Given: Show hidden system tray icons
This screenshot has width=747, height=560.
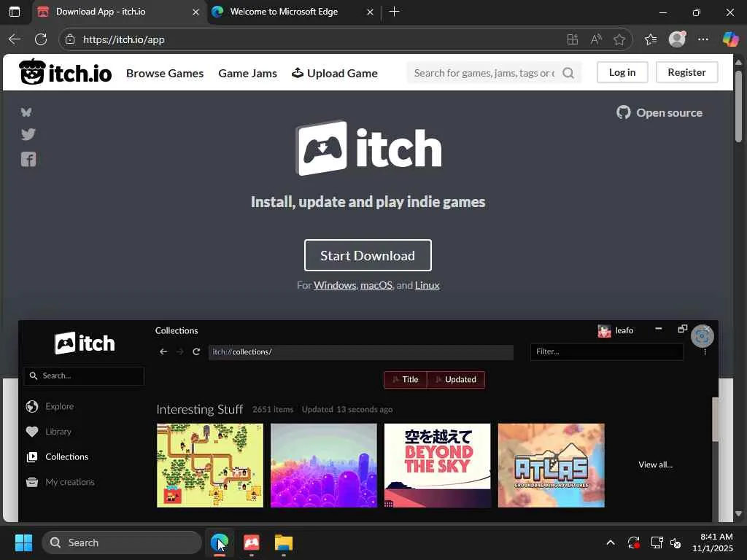Looking at the screenshot, I should [611, 542].
